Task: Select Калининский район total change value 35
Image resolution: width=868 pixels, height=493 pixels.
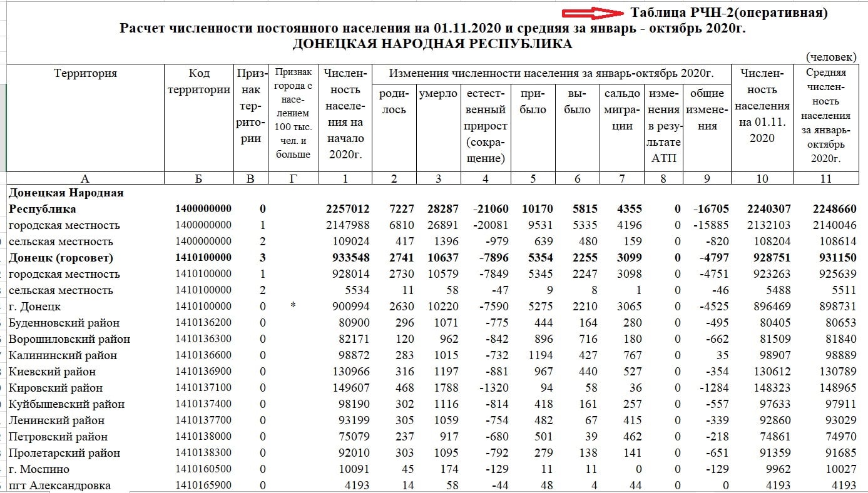Action: coord(722,355)
